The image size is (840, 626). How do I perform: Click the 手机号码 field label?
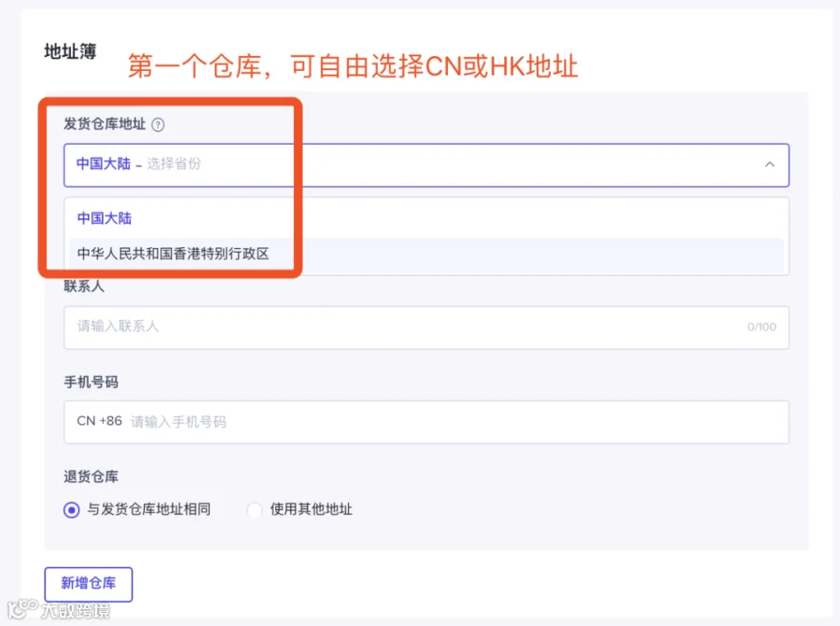click(x=91, y=383)
